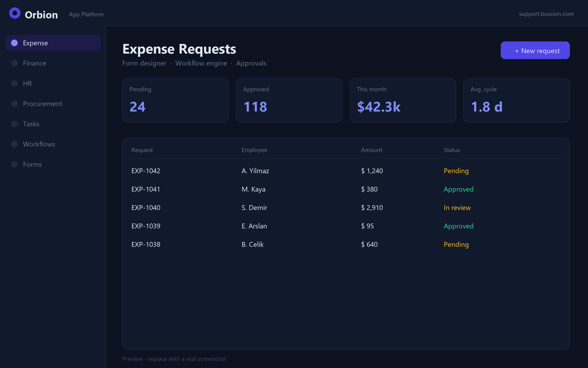Select the Approvals breadcrumb
This screenshot has height=368, width=588.
click(251, 63)
